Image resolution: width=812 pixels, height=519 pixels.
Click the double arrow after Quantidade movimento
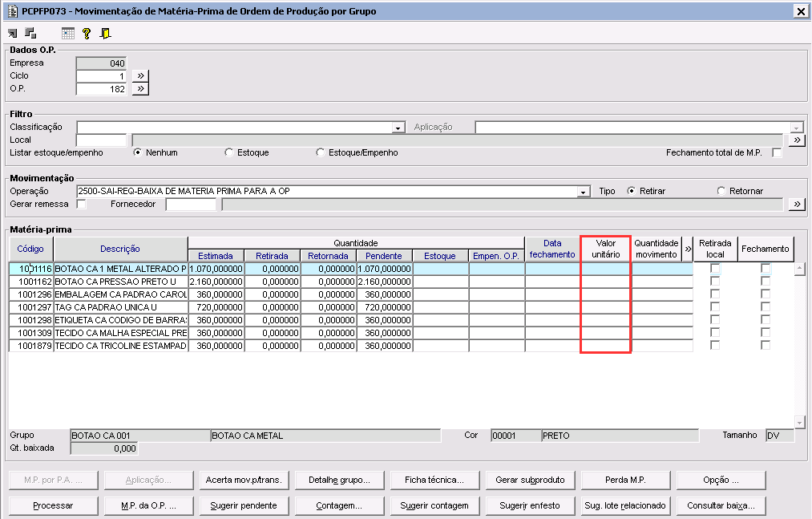688,249
